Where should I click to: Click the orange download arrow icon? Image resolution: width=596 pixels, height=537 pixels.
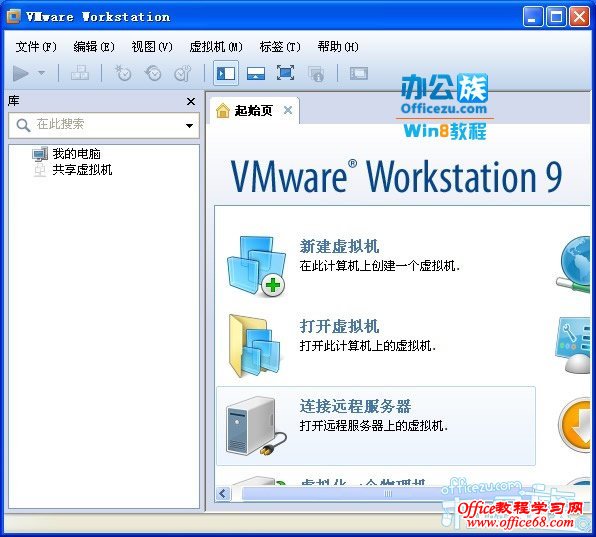[575, 425]
